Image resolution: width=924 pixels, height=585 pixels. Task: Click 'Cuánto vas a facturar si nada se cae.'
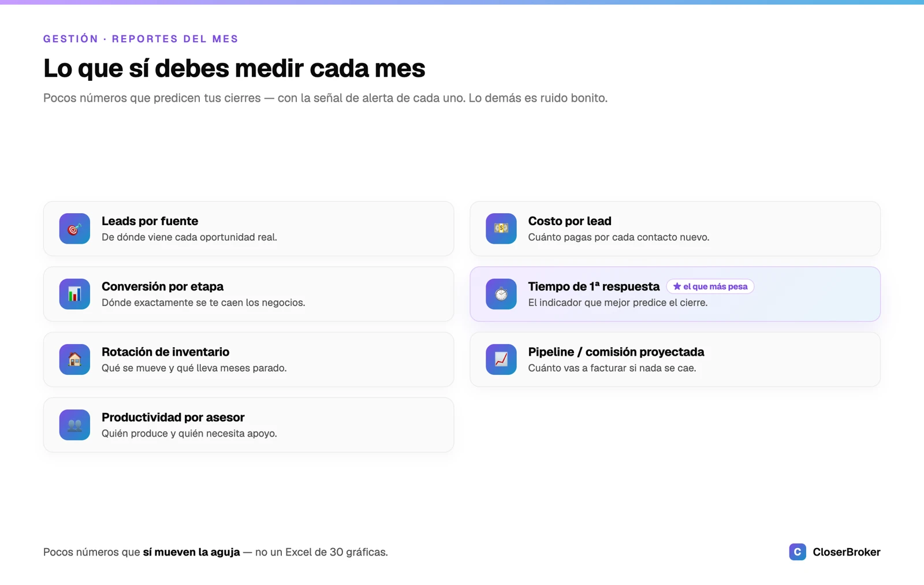(x=612, y=368)
